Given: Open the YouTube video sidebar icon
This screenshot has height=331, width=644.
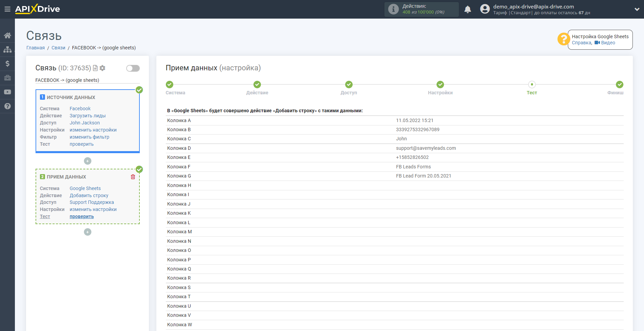Looking at the screenshot, I should tap(7, 92).
